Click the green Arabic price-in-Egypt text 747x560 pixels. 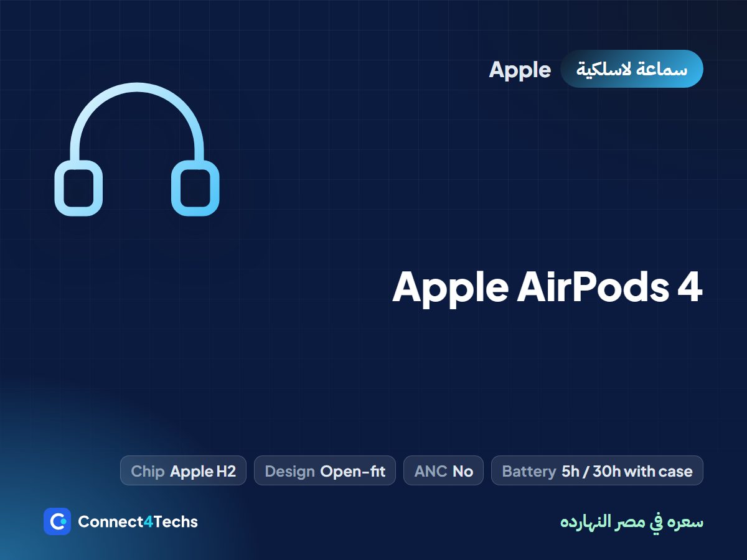coord(632,521)
